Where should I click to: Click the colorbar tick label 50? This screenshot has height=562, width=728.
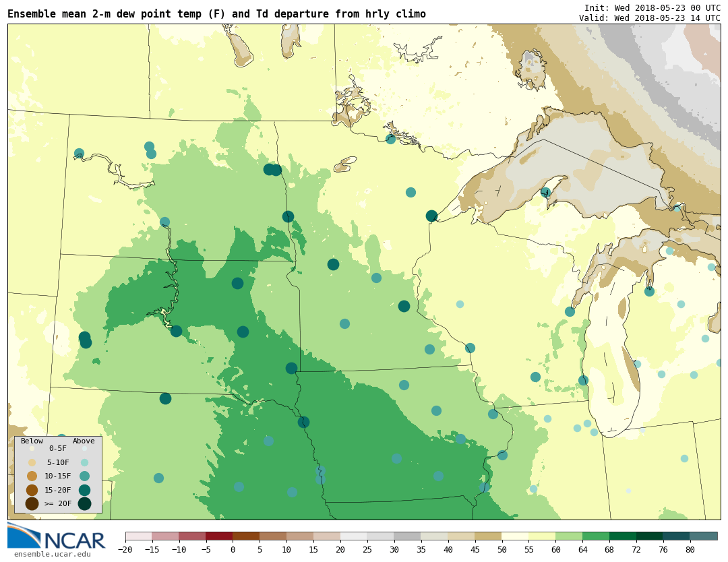coord(502,550)
